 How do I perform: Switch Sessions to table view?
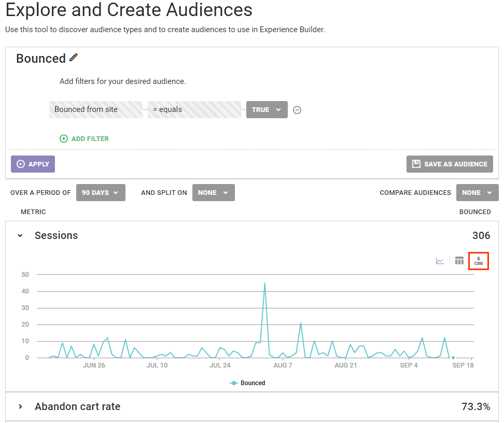459,261
